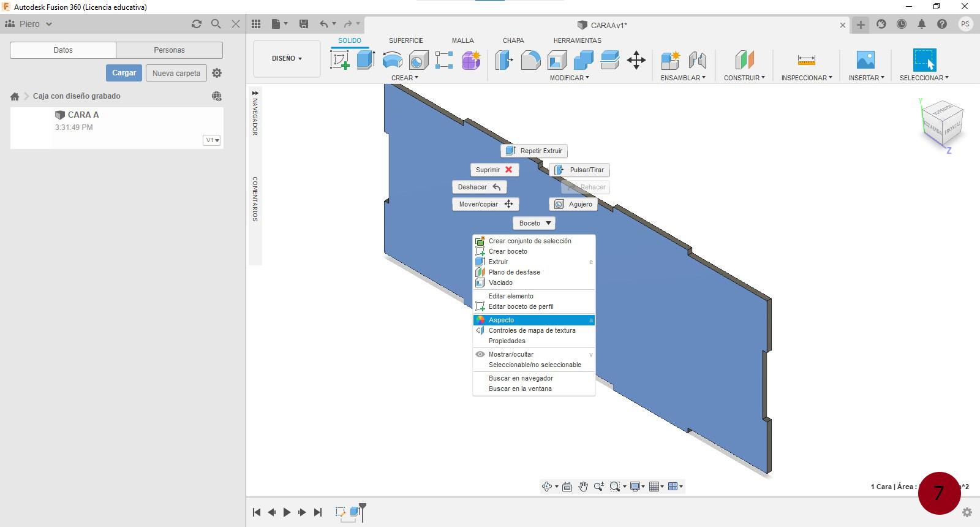Open the help question mark icon
This screenshot has width=980, height=527.
(942, 24)
